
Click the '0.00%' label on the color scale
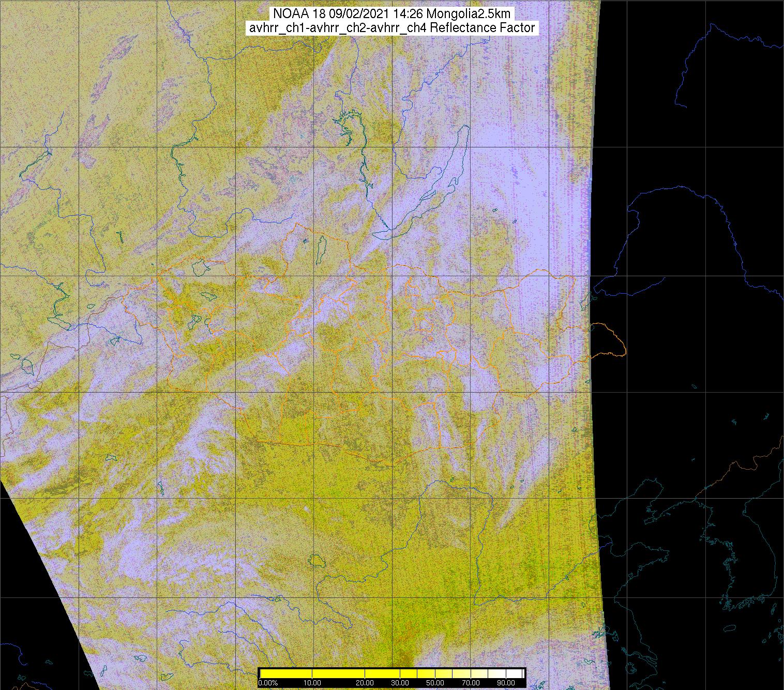tap(268, 683)
